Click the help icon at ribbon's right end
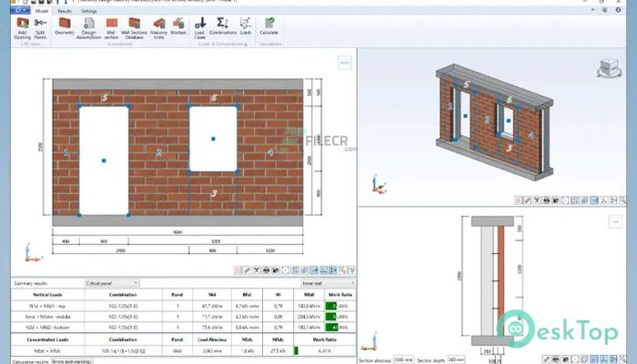 tap(618, 10)
